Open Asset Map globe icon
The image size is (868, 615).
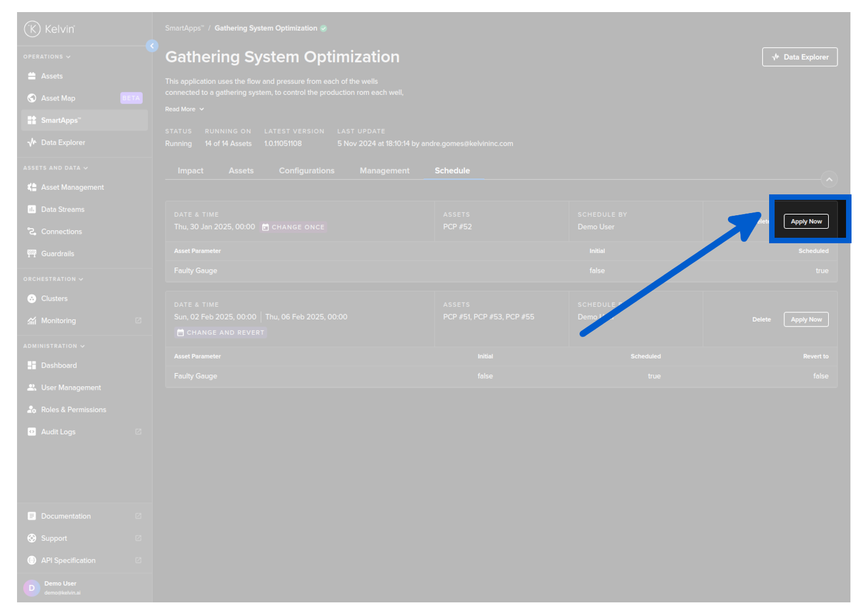pyautogui.click(x=32, y=98)
